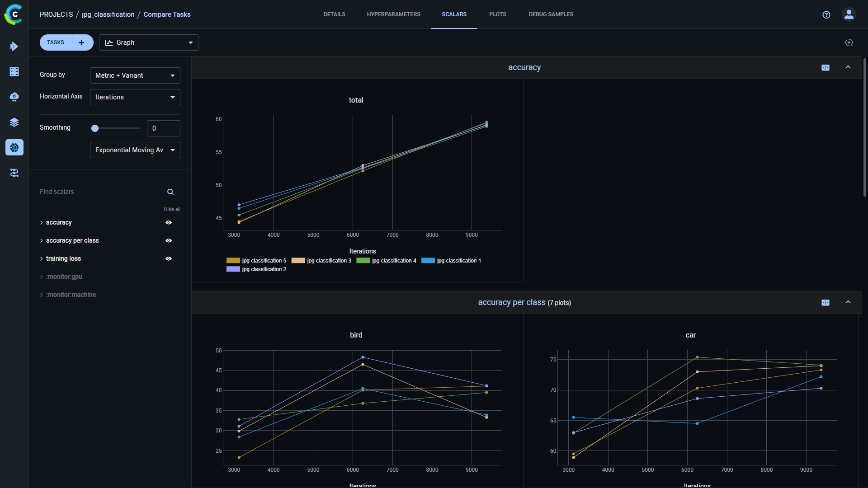Click the search icon in Find scalars
This screenshot has height=488, width=868.
[170, 192]
